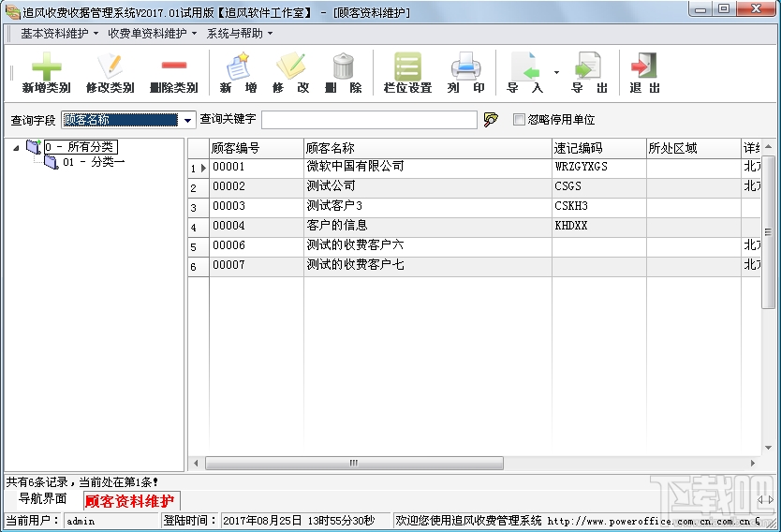Select tree item 0 - 所有分类
The width and height of the screenshot is (781, 532).
(81, 147)
